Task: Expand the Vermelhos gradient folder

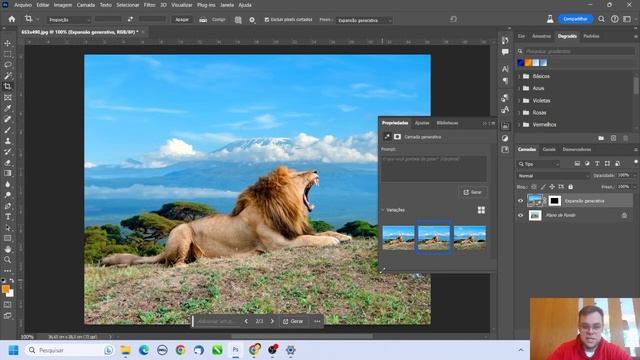Action: (519, 124)
